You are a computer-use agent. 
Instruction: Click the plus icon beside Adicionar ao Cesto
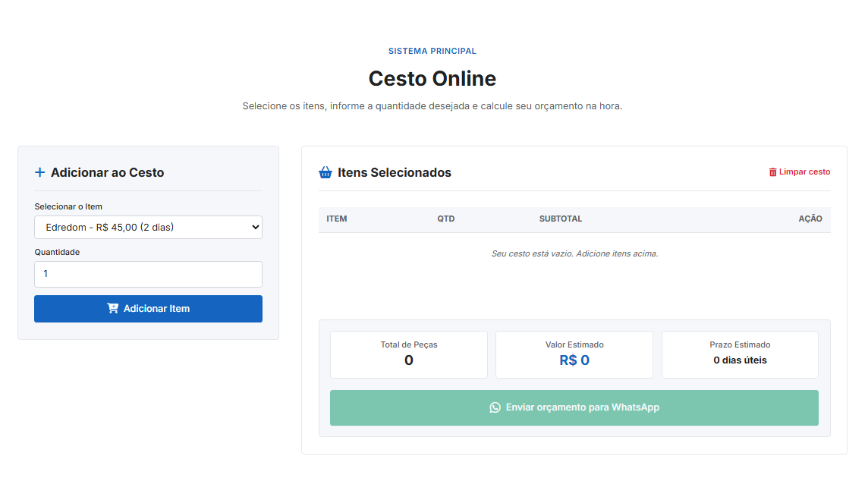pyautogui.click(x=40, y=172)
